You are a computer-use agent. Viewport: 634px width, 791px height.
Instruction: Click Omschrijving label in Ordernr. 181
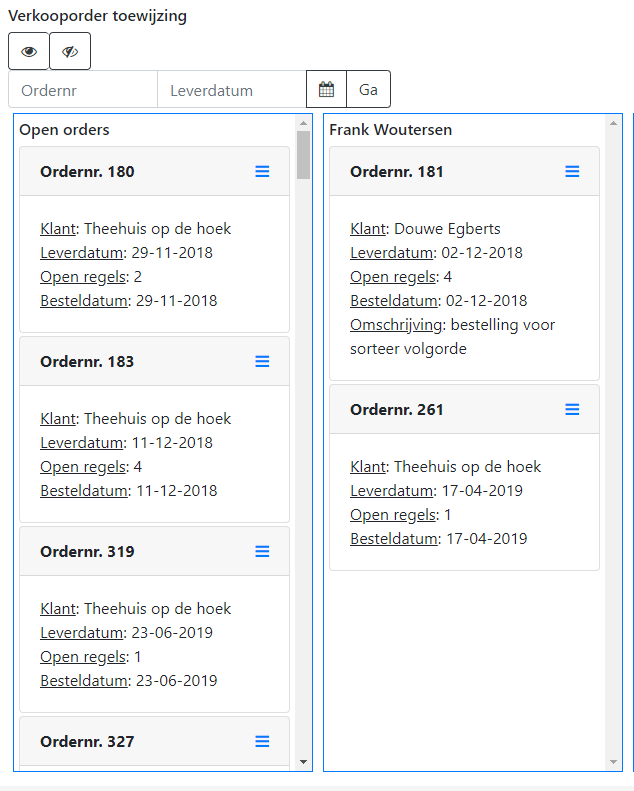click(397, 325)
